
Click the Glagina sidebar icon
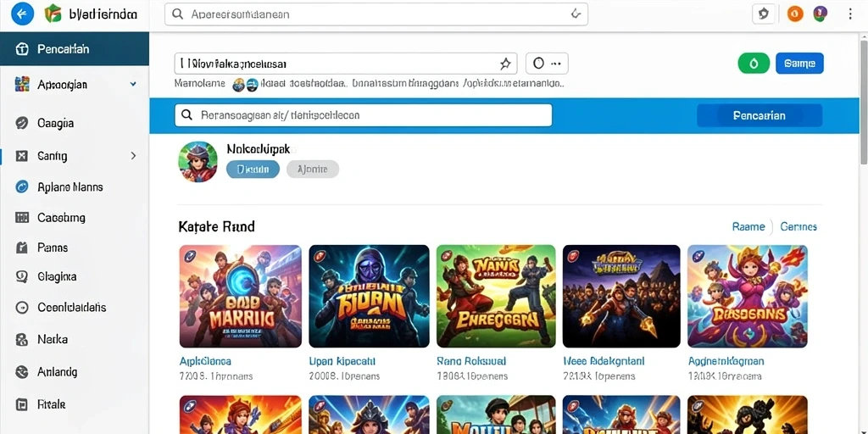click(22, 277)
